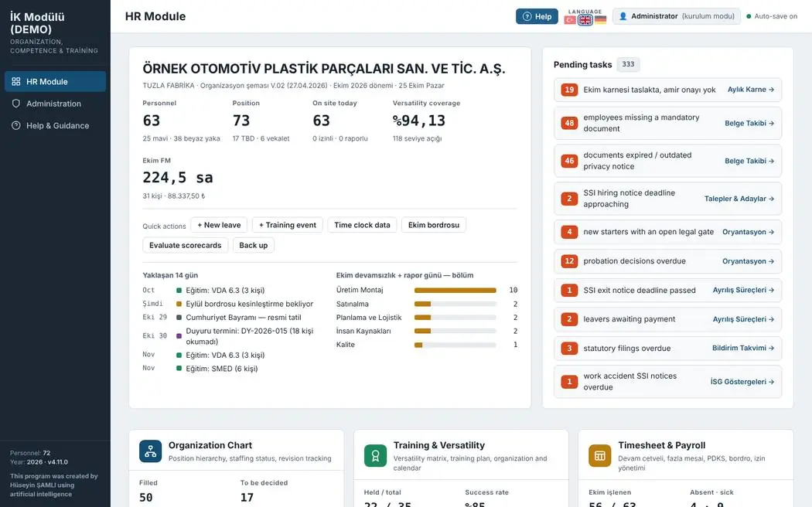Open the Timesheet & Payroll table icon
Image resolution: width=812 pixels, height=507 pixels.
pos(599,455)
